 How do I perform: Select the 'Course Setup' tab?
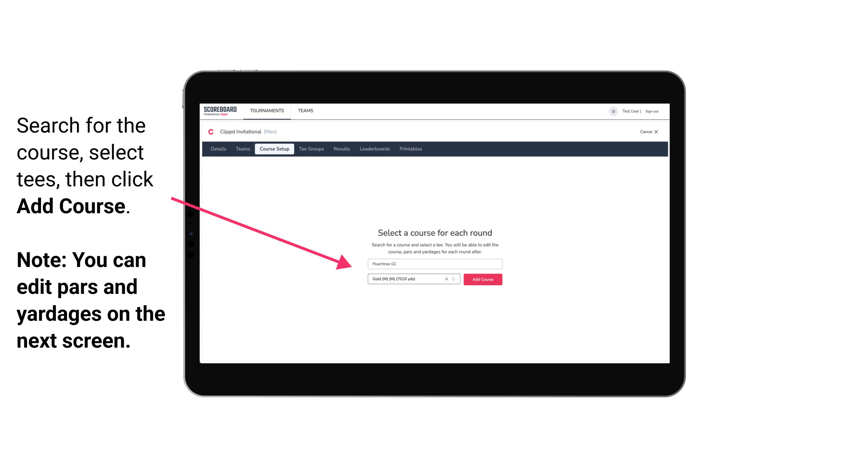(274, 148)
